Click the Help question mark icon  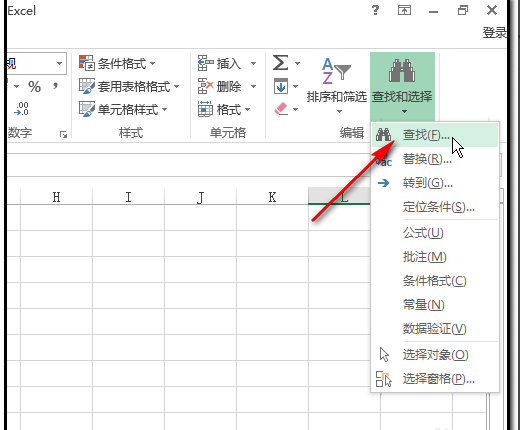pos(375,10)
